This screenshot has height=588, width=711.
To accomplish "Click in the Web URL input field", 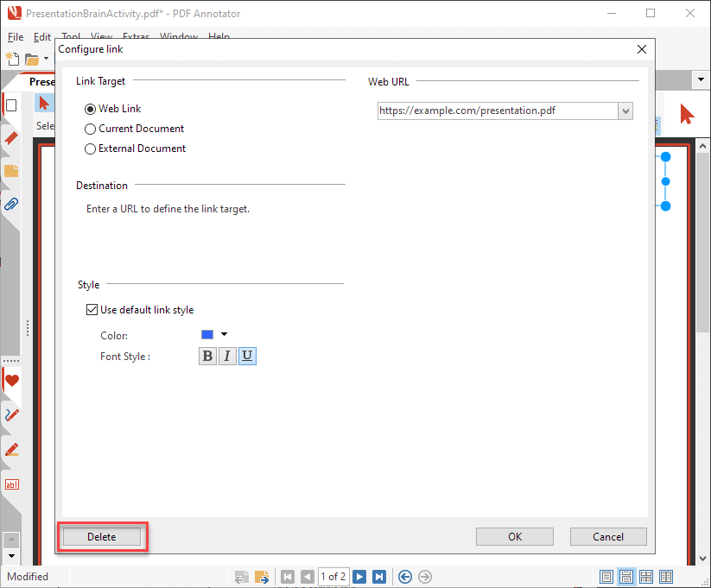I will 498,111.
